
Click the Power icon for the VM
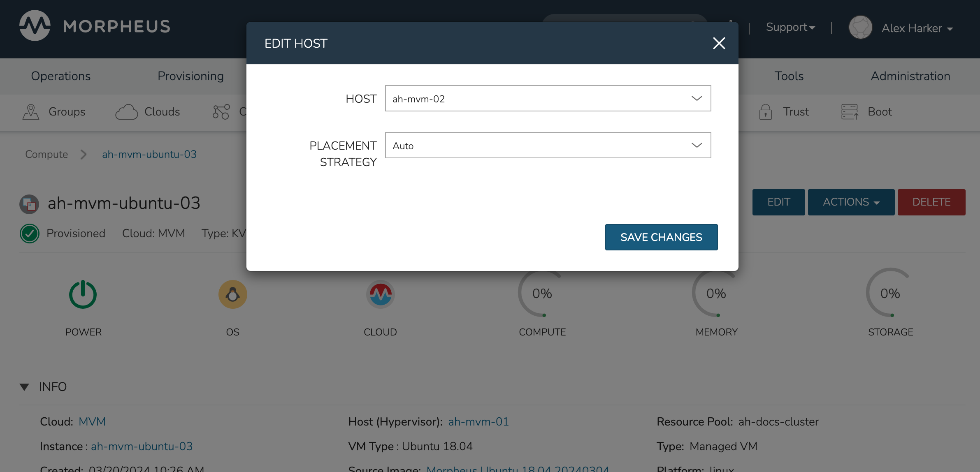pyautogui.click(x=83, y=294)
